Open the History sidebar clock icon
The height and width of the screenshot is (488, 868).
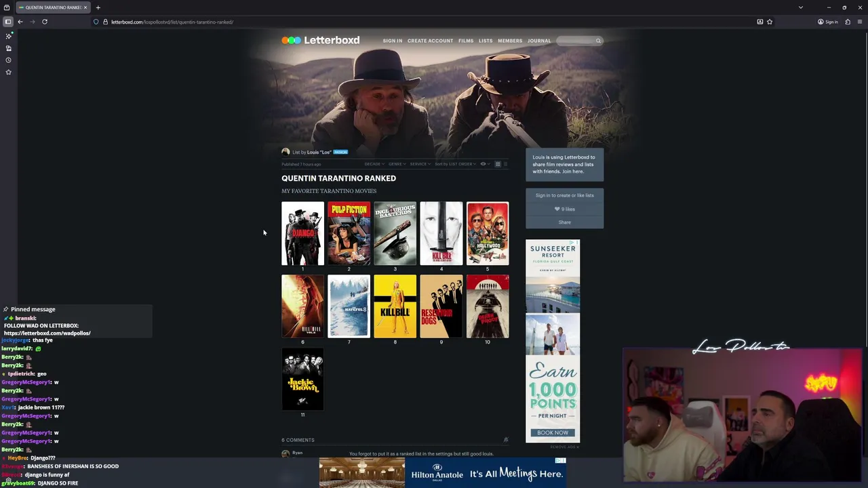coord(8,60)
